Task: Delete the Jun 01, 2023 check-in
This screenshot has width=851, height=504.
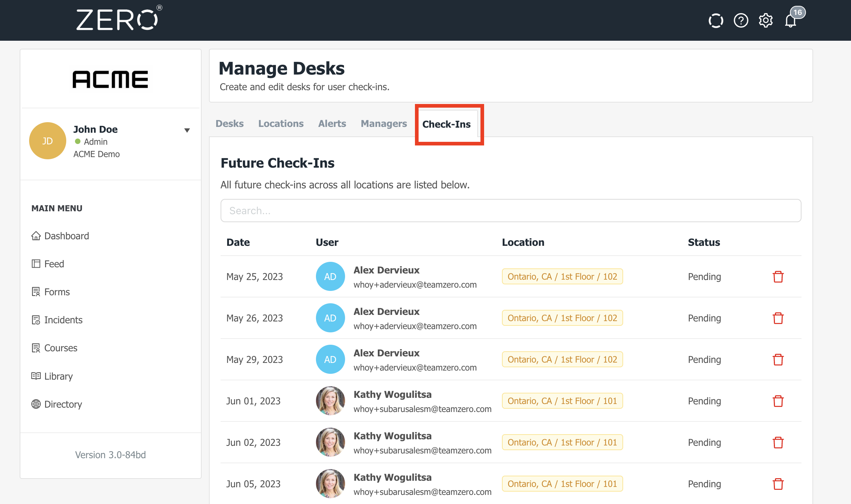Action: click(778, 401)
